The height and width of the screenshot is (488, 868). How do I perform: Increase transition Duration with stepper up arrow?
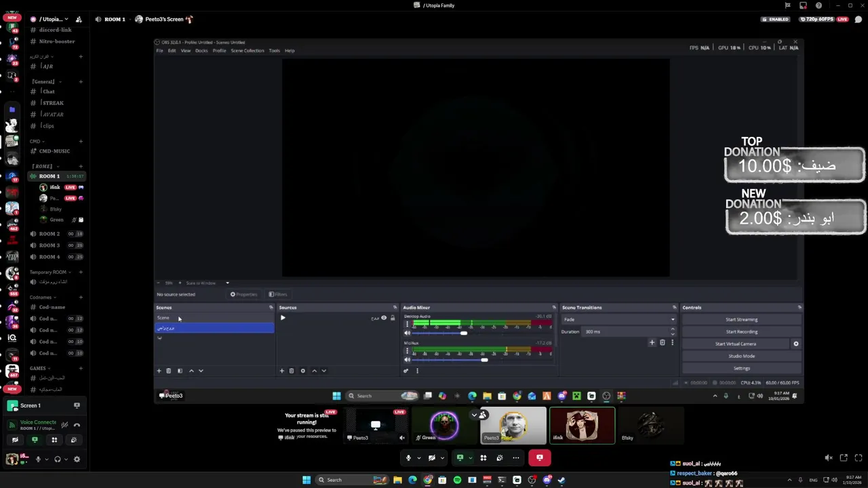(x=673, y=329)
